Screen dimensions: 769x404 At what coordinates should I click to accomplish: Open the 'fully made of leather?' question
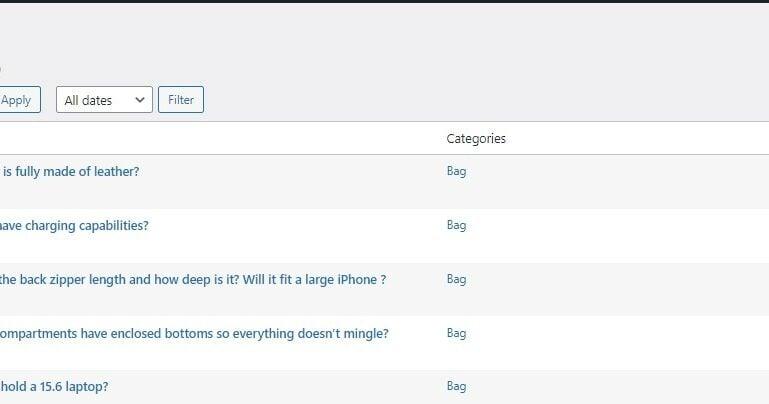tap(70, 172)
